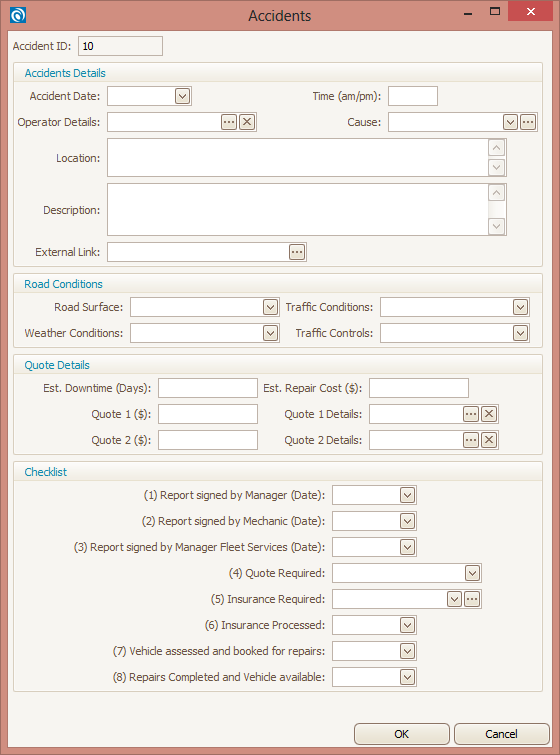The width and height of the screenshot is (560, 755).
Task: Expand the Quote Required dropdown
Action: (x=472, y=573)
